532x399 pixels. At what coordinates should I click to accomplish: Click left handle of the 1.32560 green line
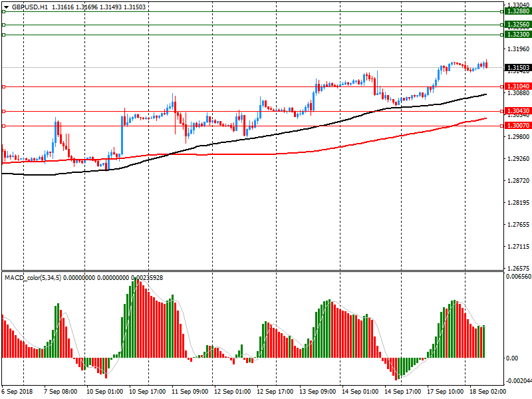(4, 25)
